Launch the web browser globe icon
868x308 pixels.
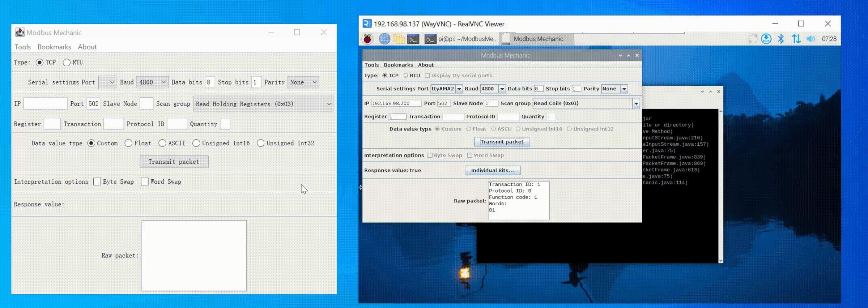pos(384,39)
